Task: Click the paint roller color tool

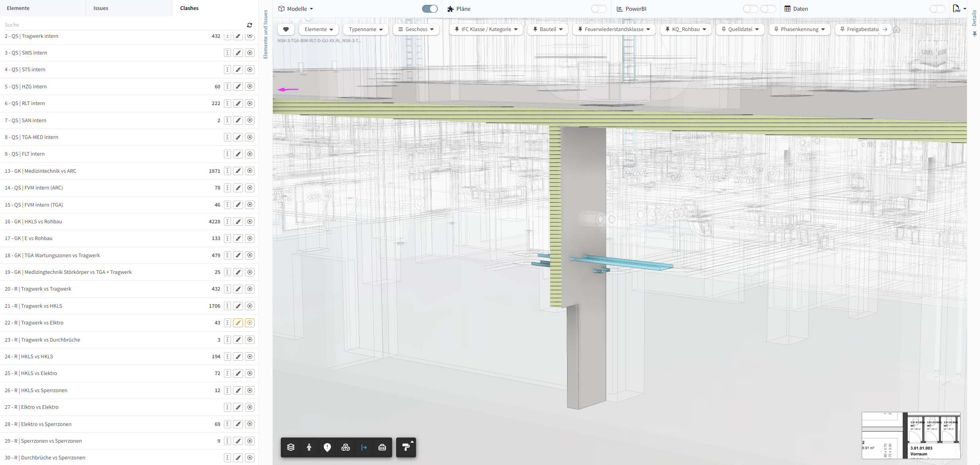Action: [406, 447]
